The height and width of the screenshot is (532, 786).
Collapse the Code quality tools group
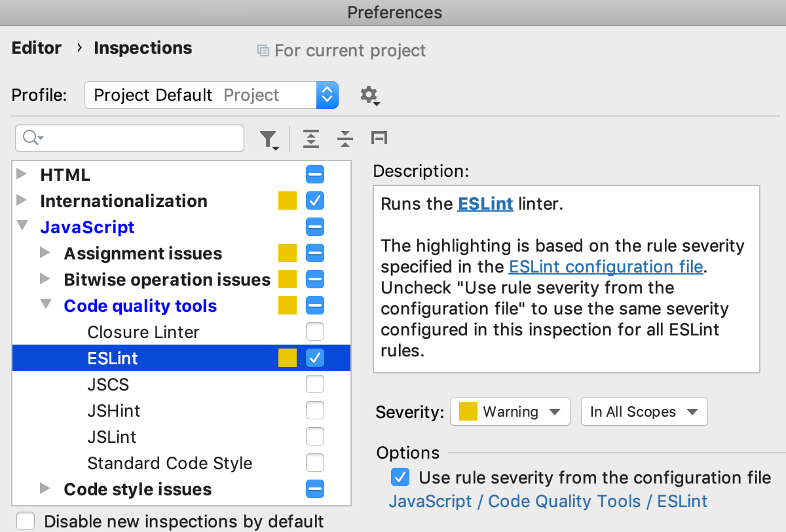[45, 305]
